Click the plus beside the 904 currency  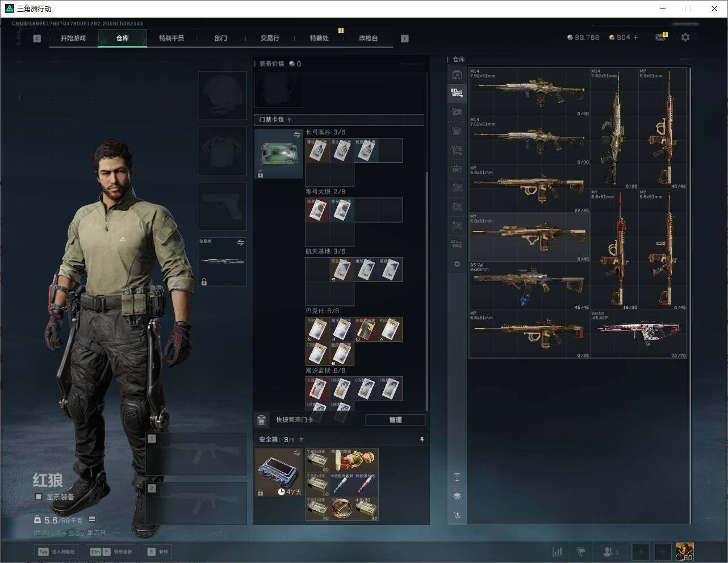(x=635, y=37)
